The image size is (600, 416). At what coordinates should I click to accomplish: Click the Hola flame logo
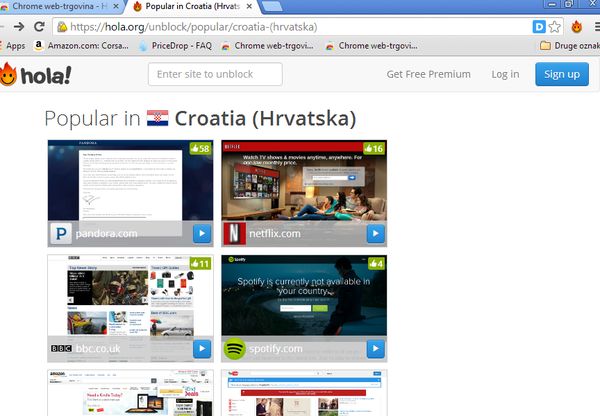click(x=8, y=74)
